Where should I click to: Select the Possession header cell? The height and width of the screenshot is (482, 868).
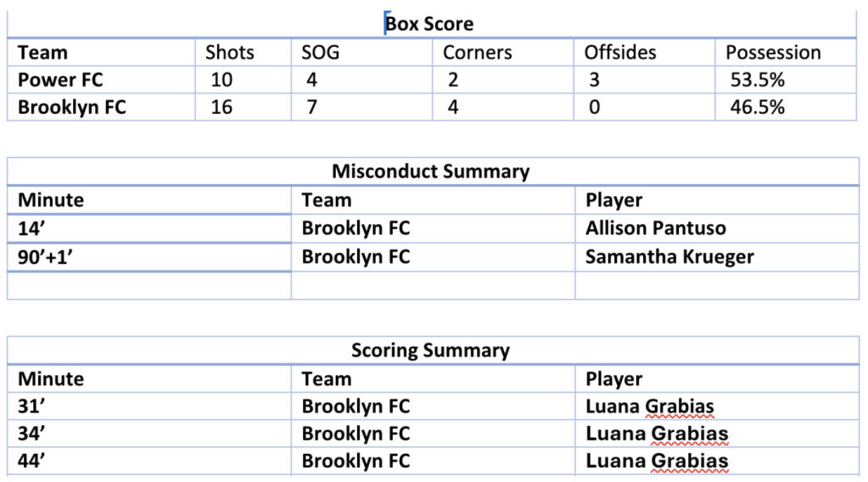click(786, 53)
